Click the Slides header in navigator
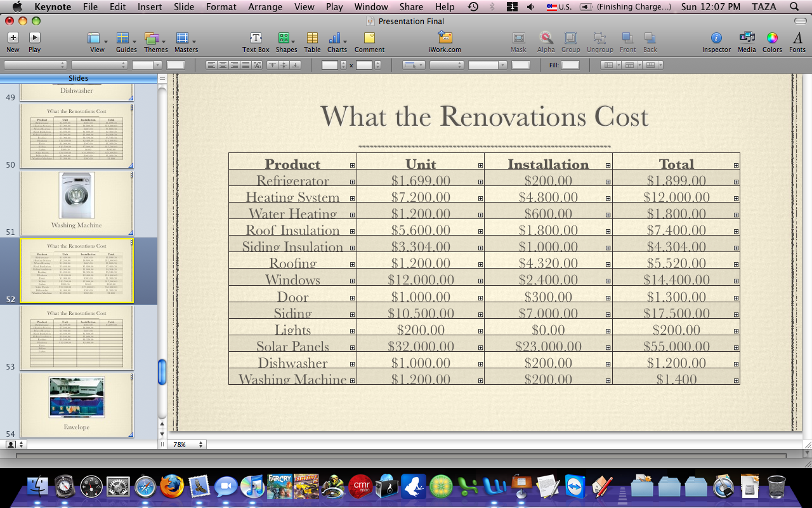Viewport: 812px width, 508px height. tap(78, 78)
